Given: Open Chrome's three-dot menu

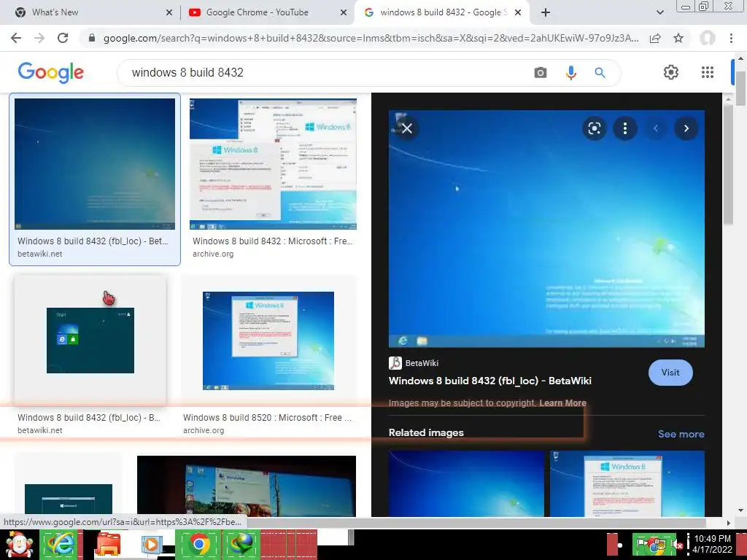Looking at the screenshot, I should (731, 38).
